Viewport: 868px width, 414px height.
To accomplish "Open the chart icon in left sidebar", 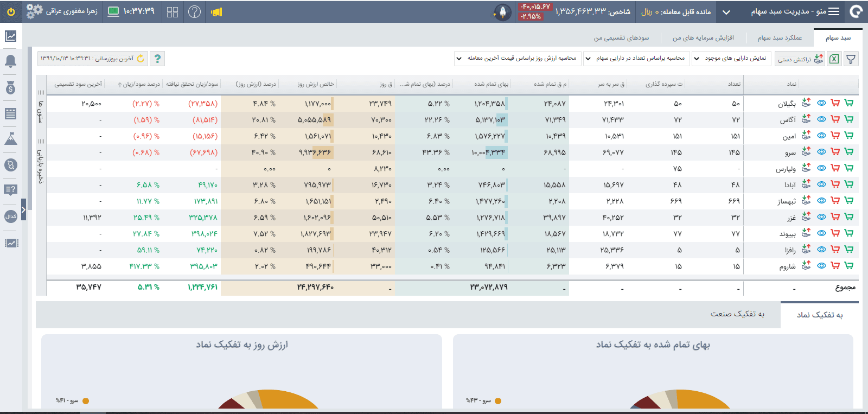I will point(11,36).
